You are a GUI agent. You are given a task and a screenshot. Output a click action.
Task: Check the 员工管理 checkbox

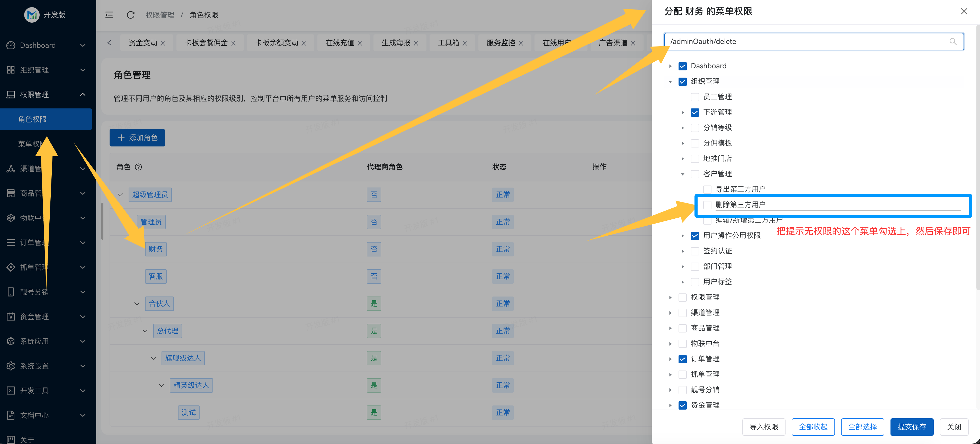pos(695,97)
